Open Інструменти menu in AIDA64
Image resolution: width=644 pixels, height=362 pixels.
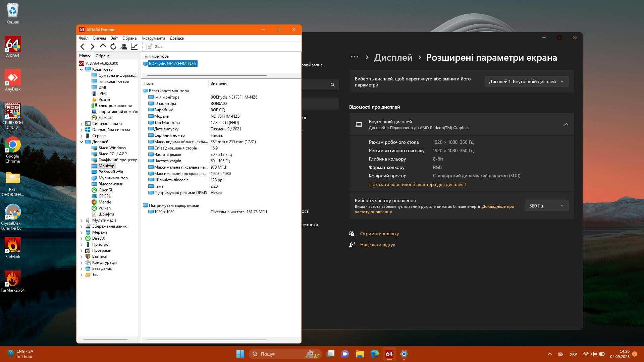click(x=153, y=38)
